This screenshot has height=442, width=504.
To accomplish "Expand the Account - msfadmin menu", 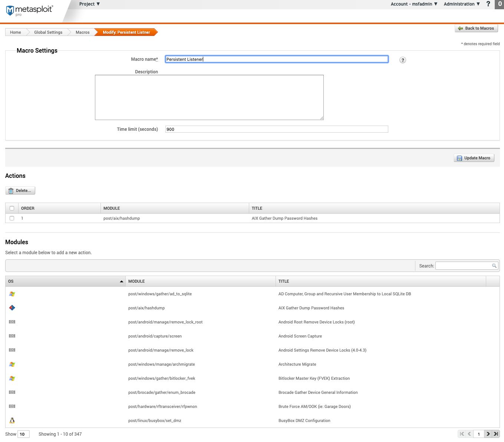I will click(x=414, y=4).
